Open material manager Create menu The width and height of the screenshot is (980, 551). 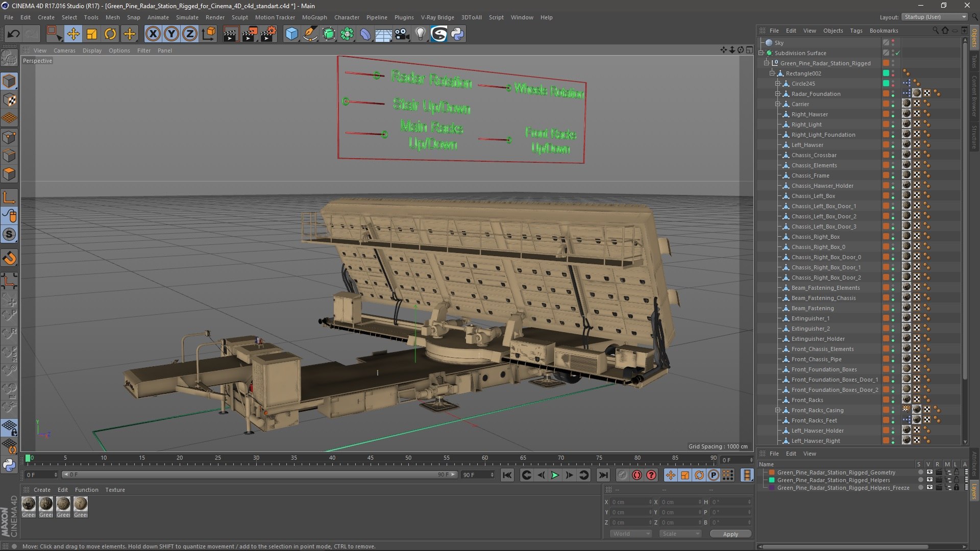pos(42,490)
